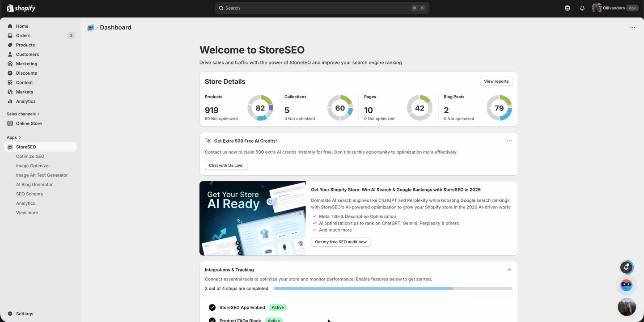Click Get my free SEO audit now
Image resolution: width=644 pixels, height=322 pixels.
click(341, 242)
